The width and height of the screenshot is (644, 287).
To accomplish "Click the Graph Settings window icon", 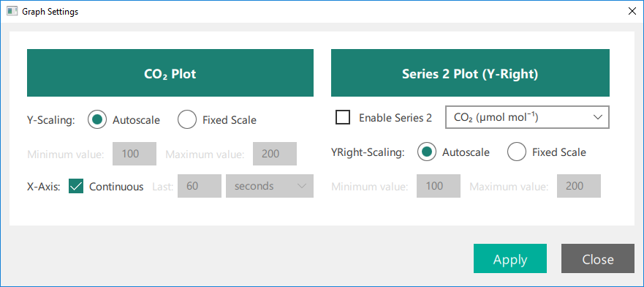I will point(12,12).
